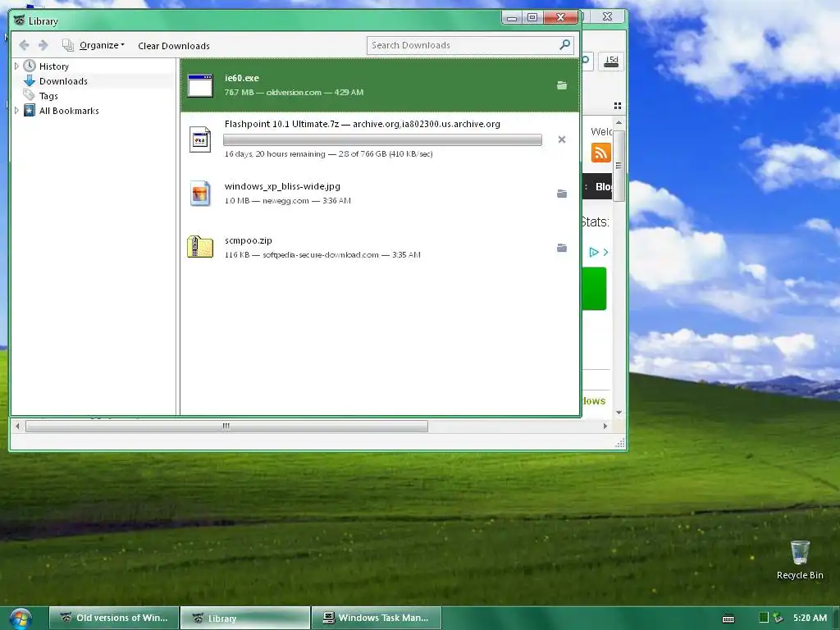Click the grid view icon in browser window
Screen dimensions: 840x630
pos(617,106)
